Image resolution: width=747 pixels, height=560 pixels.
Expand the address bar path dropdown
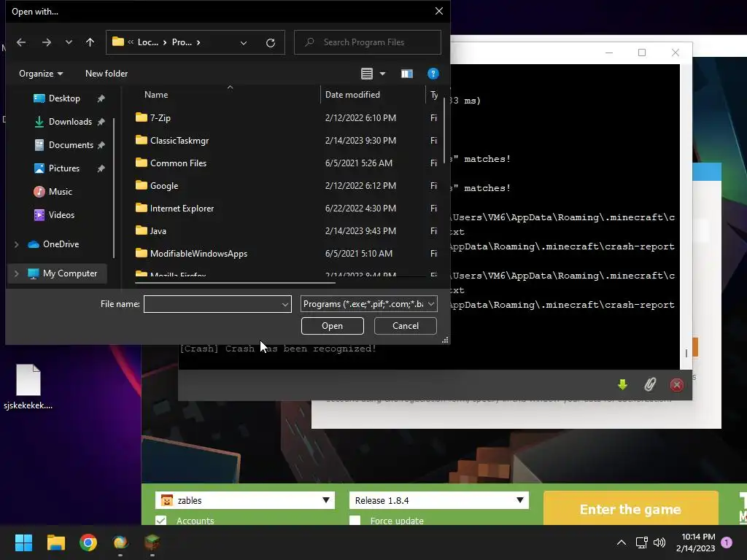(x=244, y=43)
